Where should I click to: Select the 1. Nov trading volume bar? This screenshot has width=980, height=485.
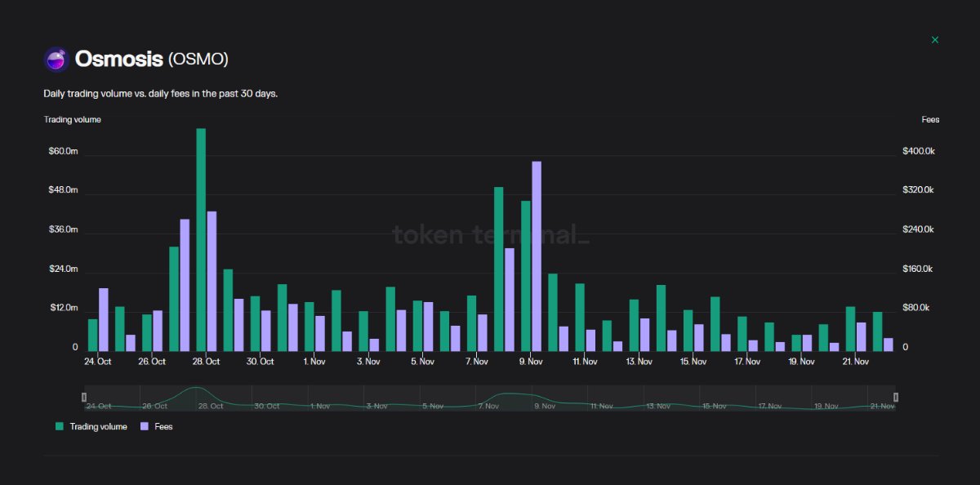click(x=310, y=327)
